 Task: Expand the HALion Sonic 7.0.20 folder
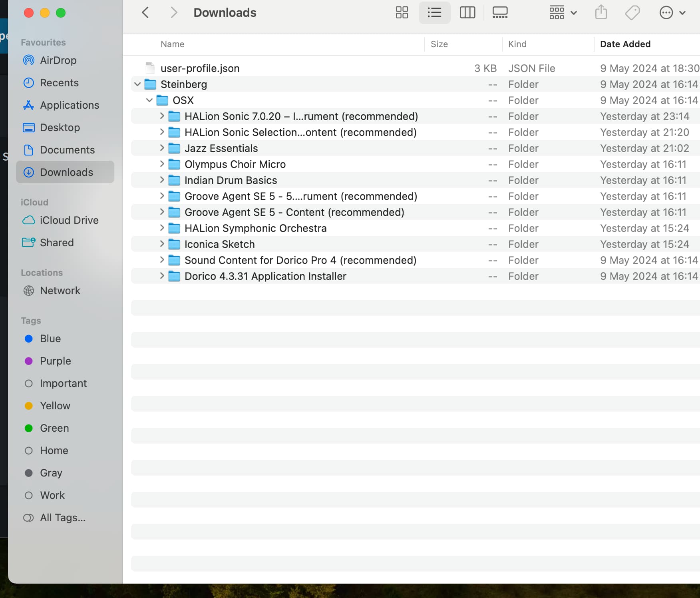click(162, 116)
